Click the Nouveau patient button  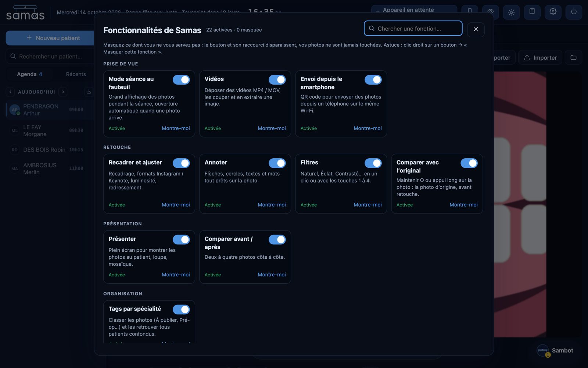click(50, 38)
